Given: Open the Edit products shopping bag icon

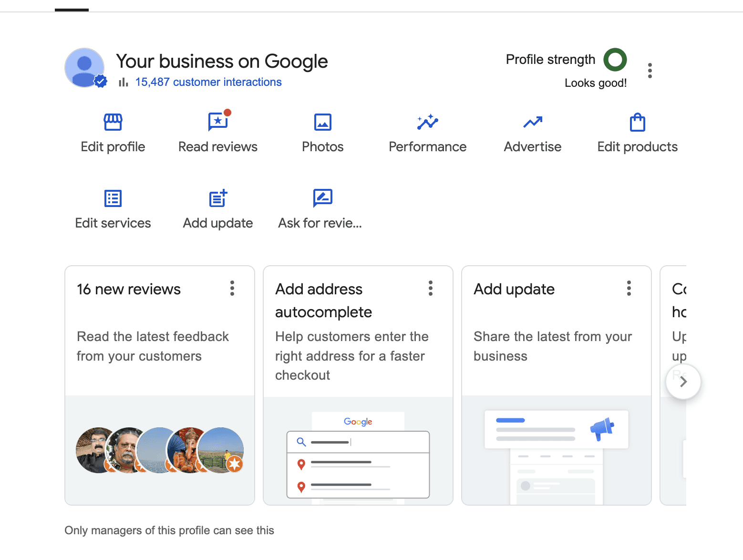Looking at the screenshot, I should click(638, 122).
